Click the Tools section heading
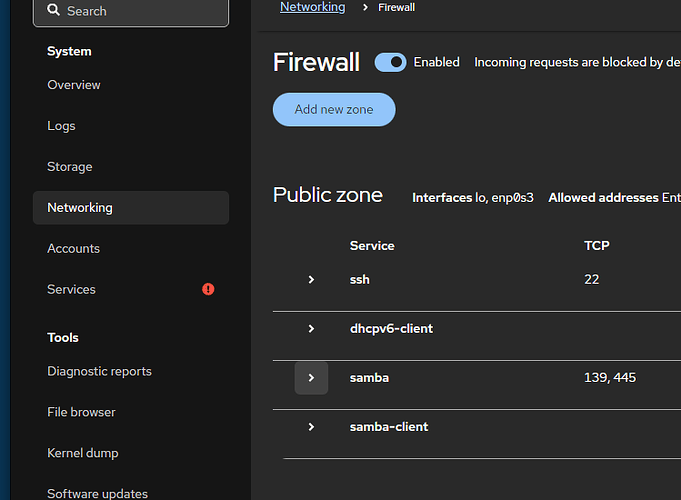The height and width of the screenshot is (500, 681). click(63, 338)
